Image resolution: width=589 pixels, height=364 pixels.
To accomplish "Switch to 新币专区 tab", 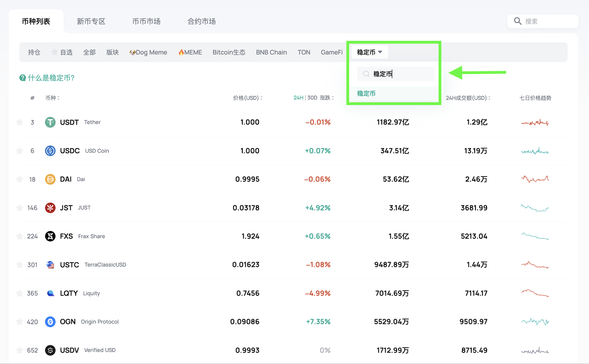I will (x=91, y=21).
